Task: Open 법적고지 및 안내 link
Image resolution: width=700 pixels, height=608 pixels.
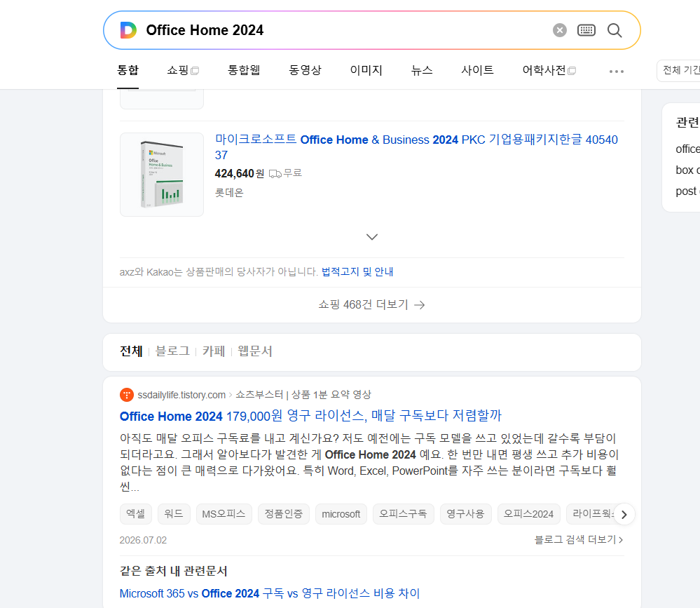Action: tap(357, 271)
